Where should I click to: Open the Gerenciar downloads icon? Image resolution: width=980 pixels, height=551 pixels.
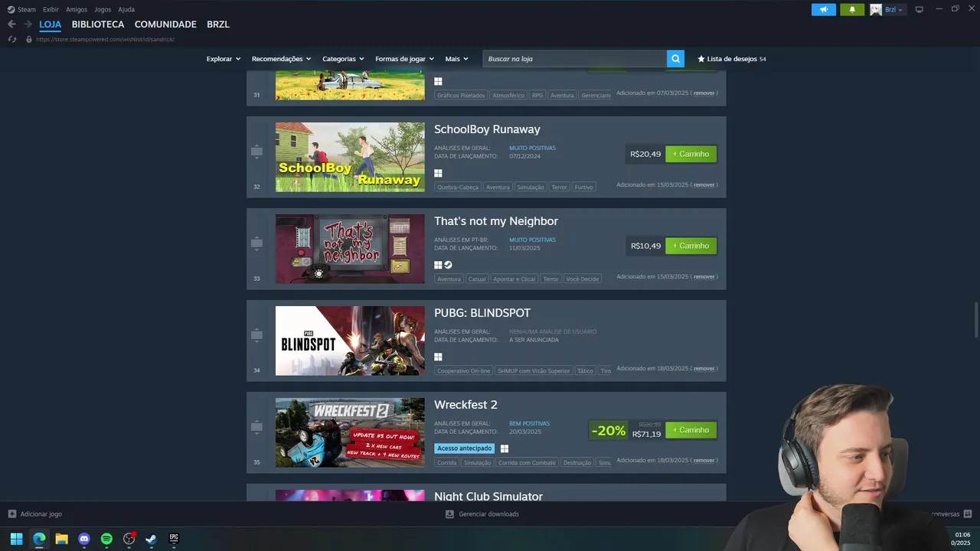(450, 514)
